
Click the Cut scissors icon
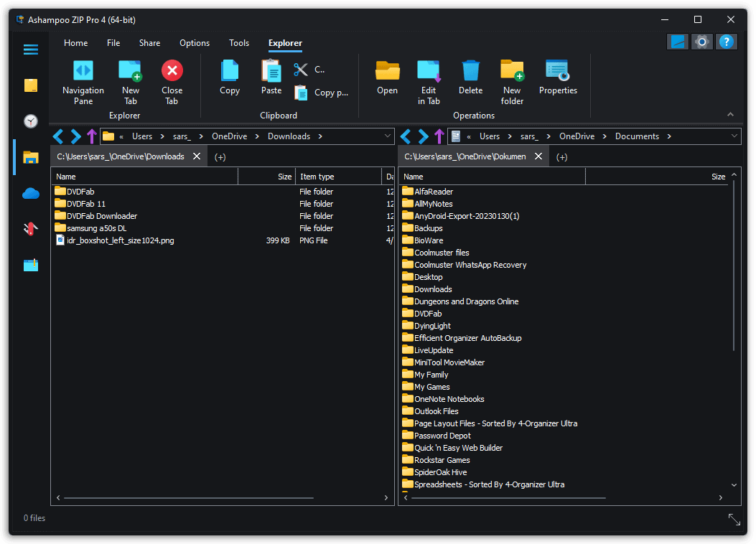(x=301, y=70)
